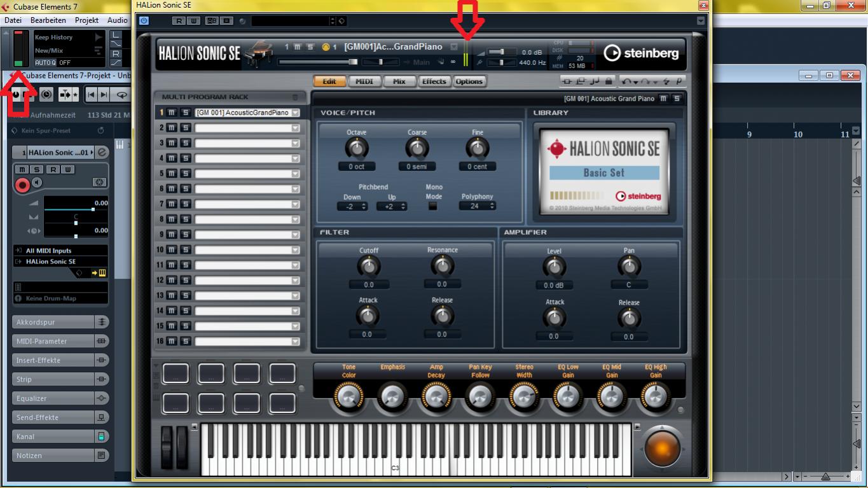The width and height of the screenshot is (868, 488).
Task: Open program dropdown for rack slot 1
Action: 294,113
